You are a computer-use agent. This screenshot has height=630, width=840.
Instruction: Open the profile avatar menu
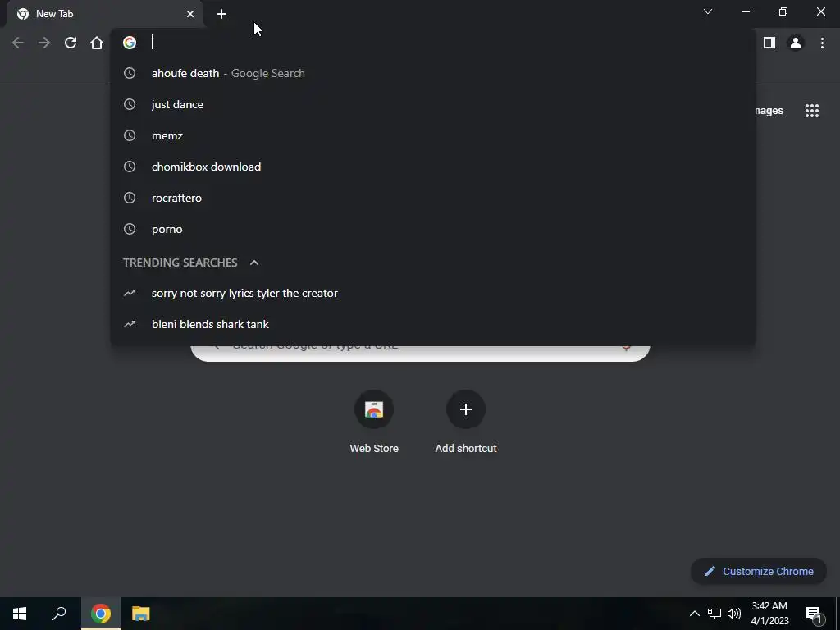[796, 43]
